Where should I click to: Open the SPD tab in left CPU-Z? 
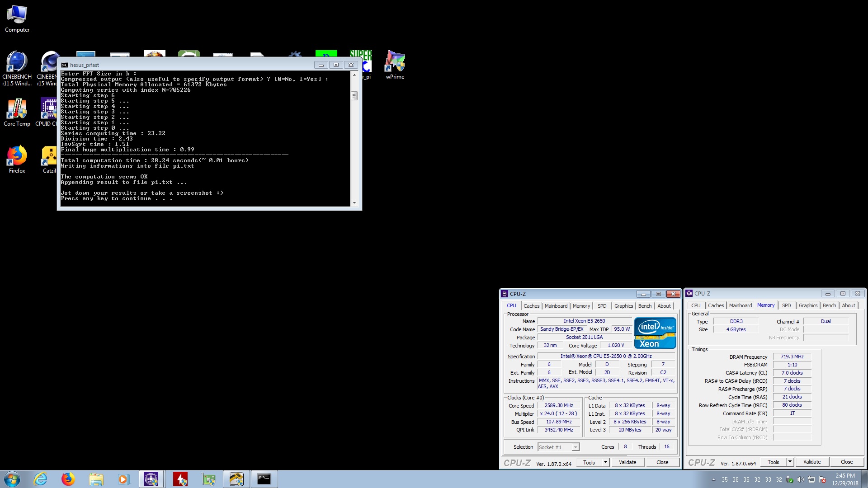click(x=602, y=306)
